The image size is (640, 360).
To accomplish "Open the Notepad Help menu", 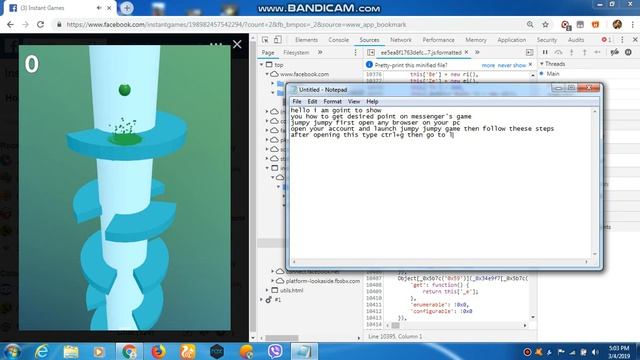I will coord(372,101).
